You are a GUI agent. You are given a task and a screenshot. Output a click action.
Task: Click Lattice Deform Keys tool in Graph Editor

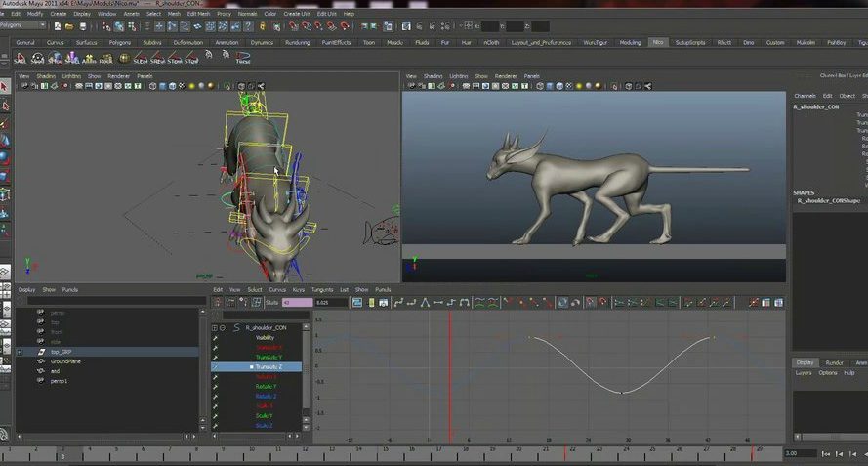[257, 303]
